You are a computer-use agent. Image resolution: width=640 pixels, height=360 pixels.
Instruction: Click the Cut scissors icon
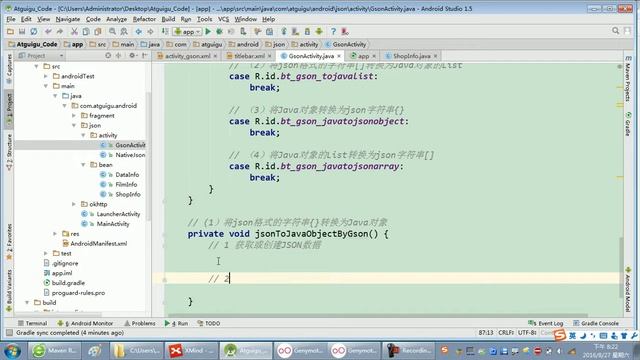click(x=74, y=31)
